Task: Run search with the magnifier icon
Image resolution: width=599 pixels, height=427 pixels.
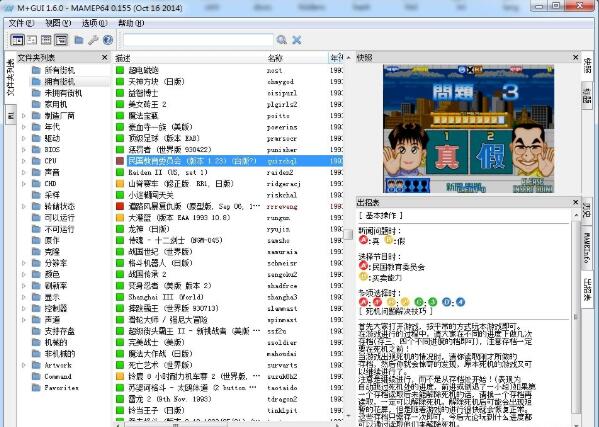Action: (x=282, y=40)
